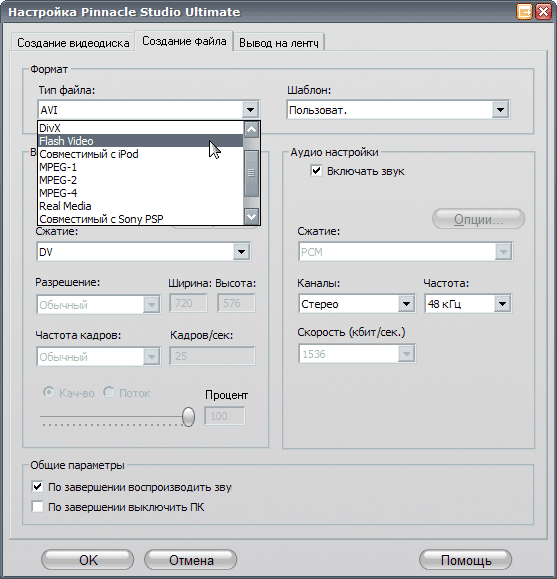Open the audio Сжатие dropdown showing PCM
557x579 pixels.
[405, 252]
